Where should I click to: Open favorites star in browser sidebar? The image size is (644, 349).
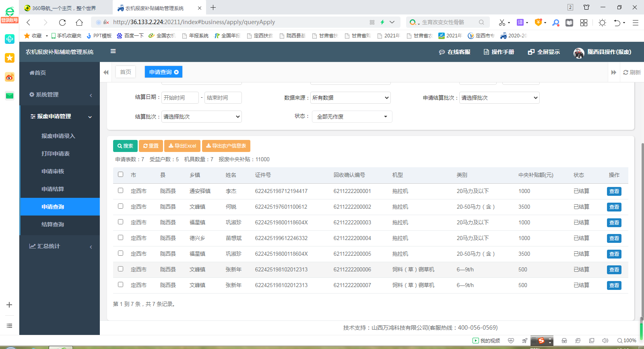(x=10, y=58)
